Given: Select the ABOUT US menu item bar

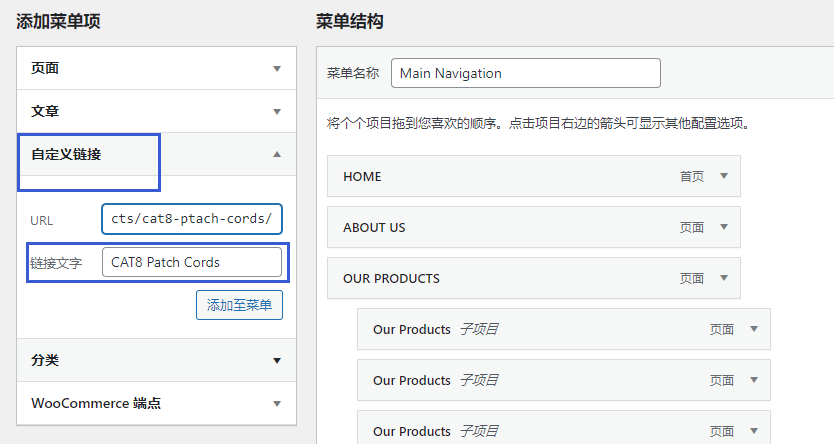Looking at the screenshot, I should click(x=533, y=227).
